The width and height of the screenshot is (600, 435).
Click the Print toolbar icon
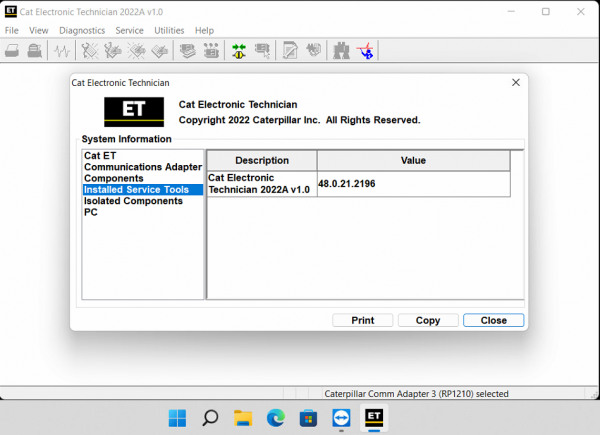tap(12, 51)
